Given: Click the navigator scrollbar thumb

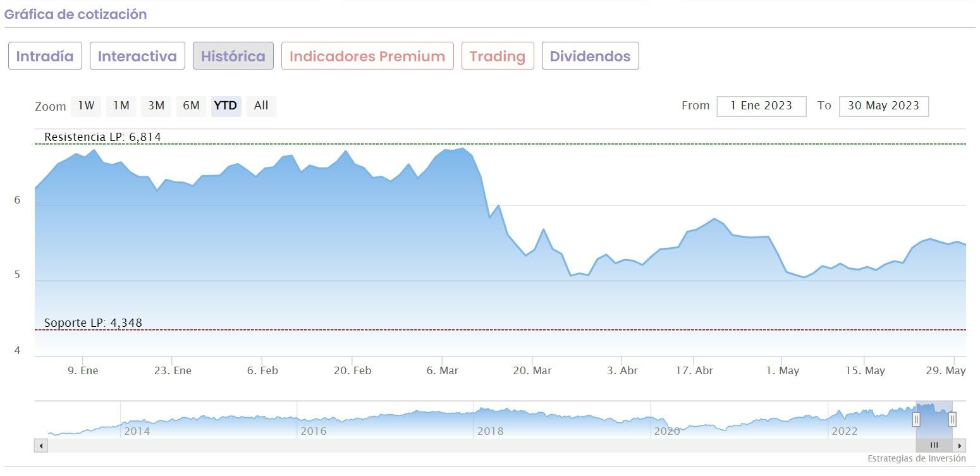Looking at the screenshot, I should tap(934, 445).
